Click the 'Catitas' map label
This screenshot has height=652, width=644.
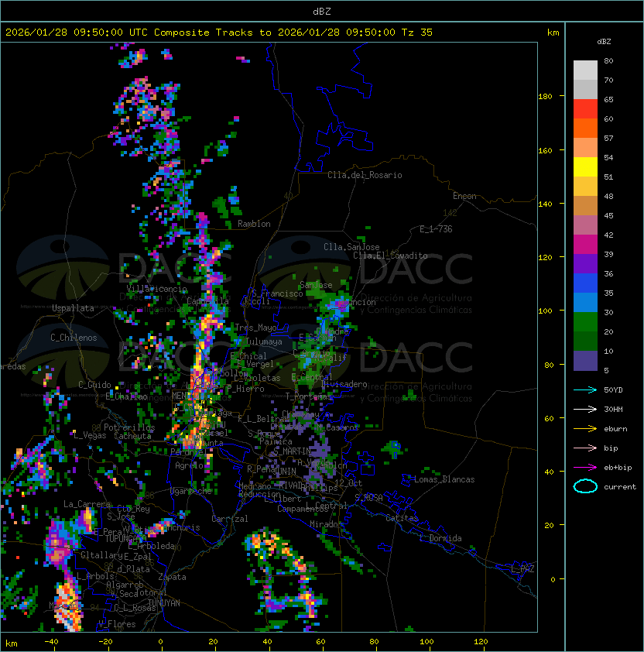402,518
